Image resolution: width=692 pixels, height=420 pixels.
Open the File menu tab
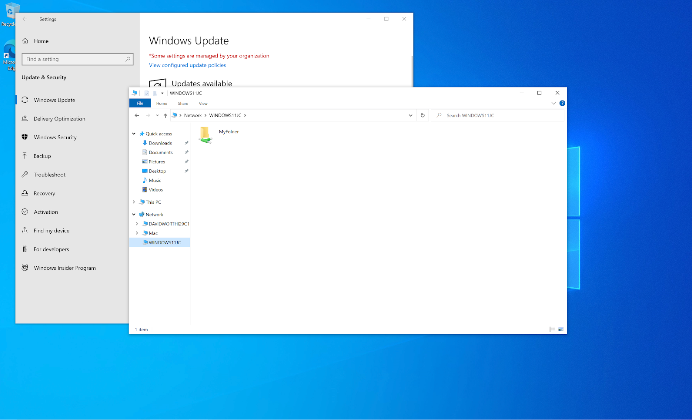click(x=140, y=103)
